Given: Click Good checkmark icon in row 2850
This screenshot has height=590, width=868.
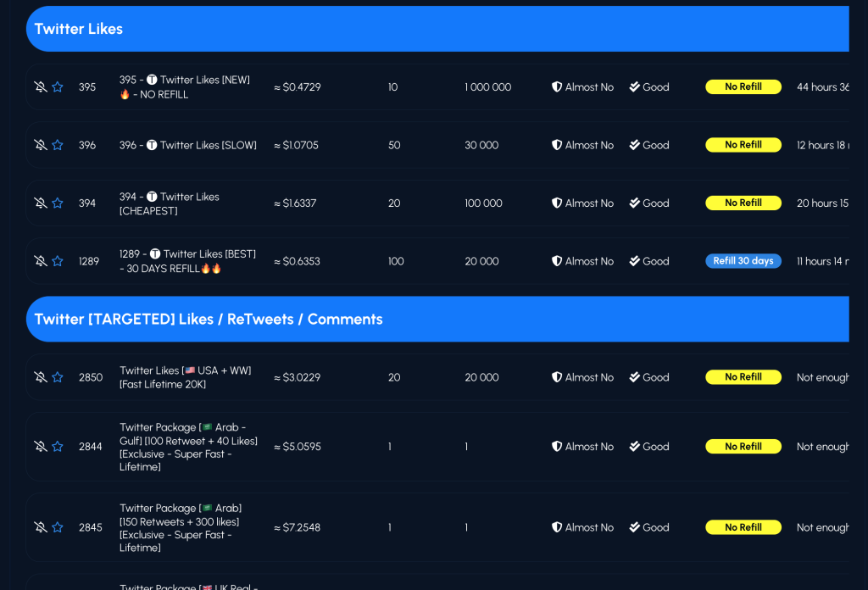Looking at the screenshot, I should point(634,377).
